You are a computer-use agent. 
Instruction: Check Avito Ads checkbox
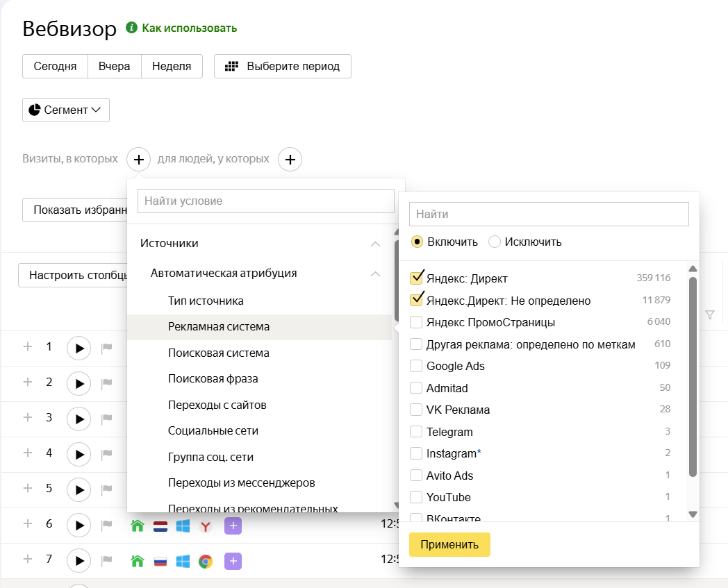coord(416,476)
